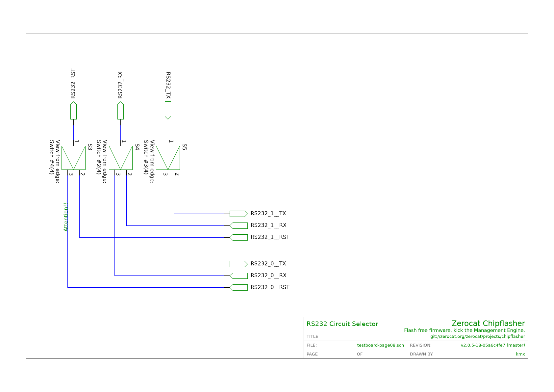Open the git://zerocat.org project URL

tap(478, 337)
